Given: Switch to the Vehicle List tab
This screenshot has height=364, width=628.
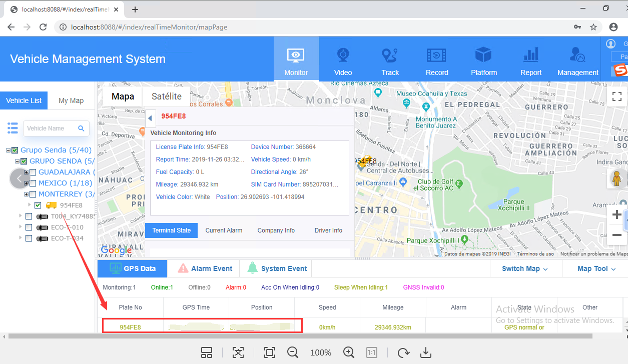Looking at the screenshot, I should (24, 100).
